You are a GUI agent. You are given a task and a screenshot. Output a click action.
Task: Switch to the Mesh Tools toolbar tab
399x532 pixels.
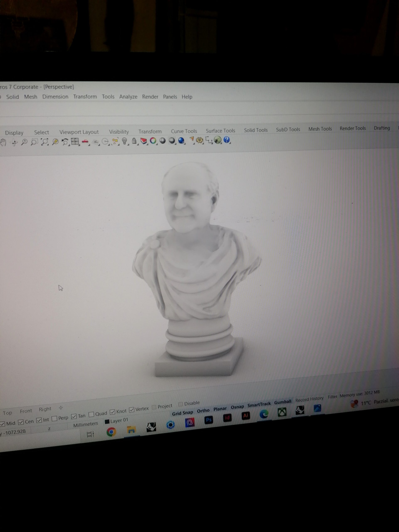point(320,129)
